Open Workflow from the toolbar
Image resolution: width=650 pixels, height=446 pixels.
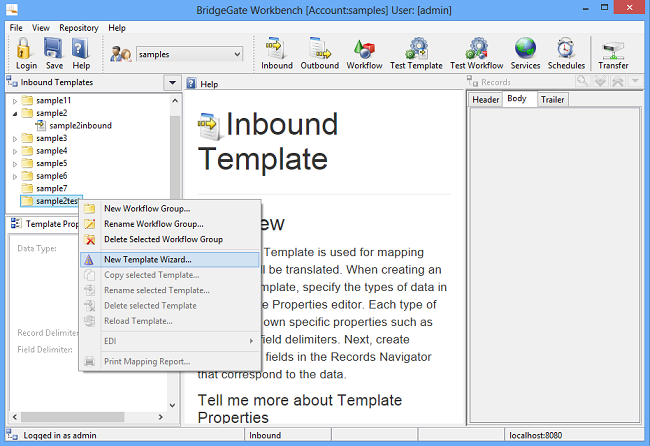364,48
